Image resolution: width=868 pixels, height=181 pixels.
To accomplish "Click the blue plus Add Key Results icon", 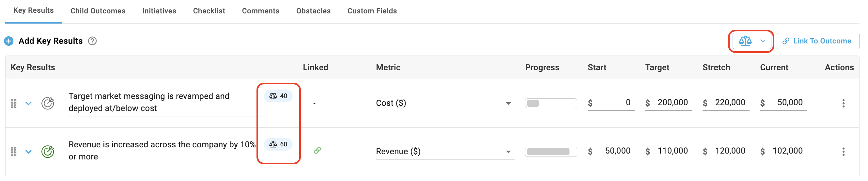I will (9, 41).
